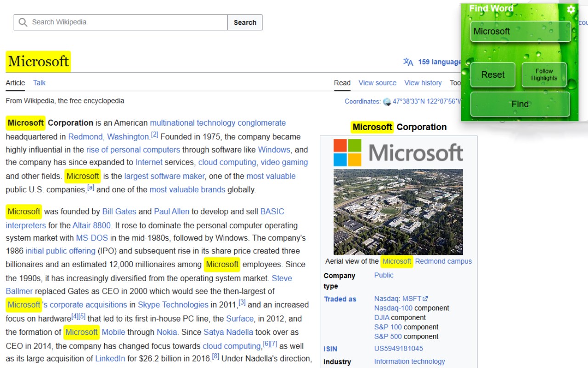Click the Find button
This screenshot has height=368, width=588.
[x=520, y=104]
